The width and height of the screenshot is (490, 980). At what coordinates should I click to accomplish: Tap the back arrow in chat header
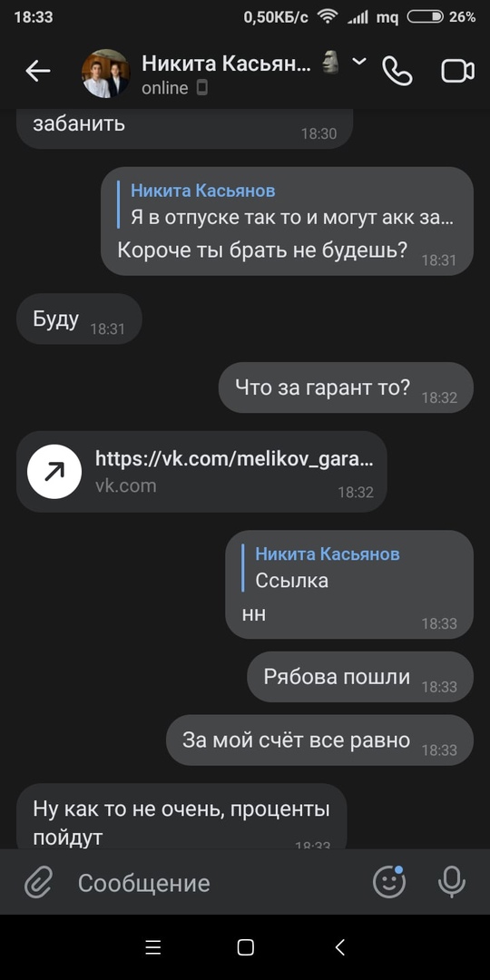point(37,72)
